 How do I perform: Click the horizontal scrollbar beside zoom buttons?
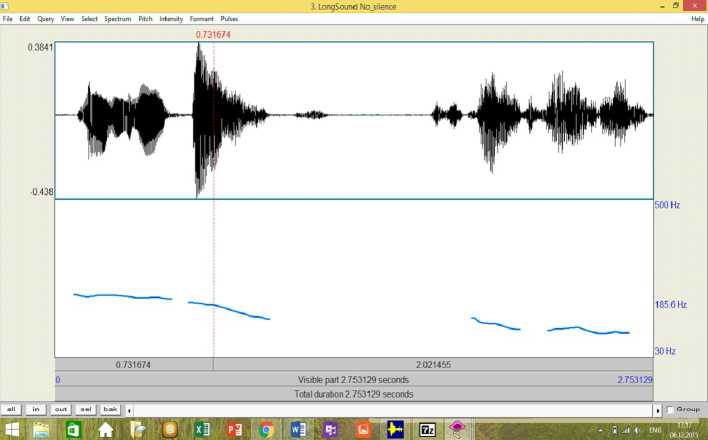pyautogui.click(x=390, y=409)
